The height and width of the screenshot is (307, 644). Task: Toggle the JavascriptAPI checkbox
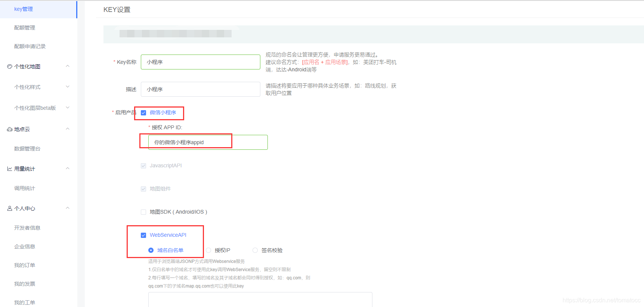point(143,166)
